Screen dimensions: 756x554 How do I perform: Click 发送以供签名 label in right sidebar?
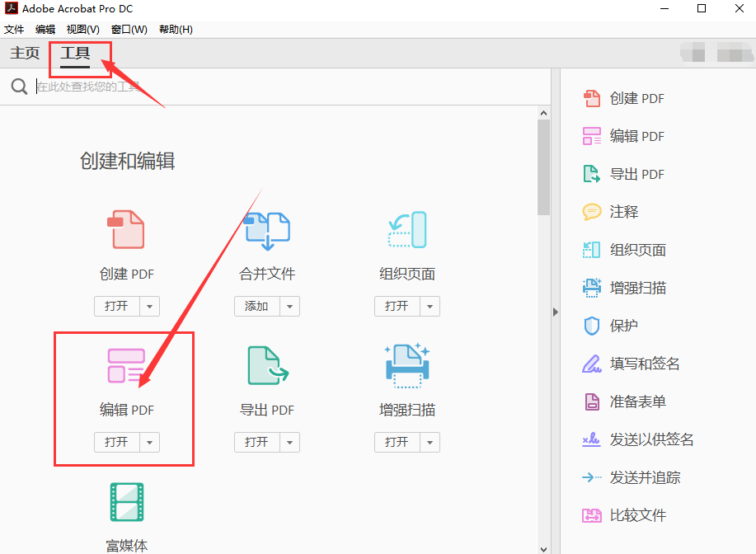tap(652, 439)
